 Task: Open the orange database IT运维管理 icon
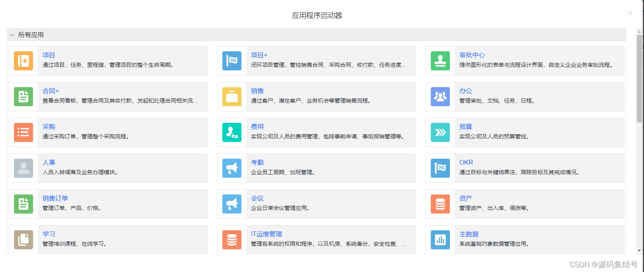click(232, 240)
